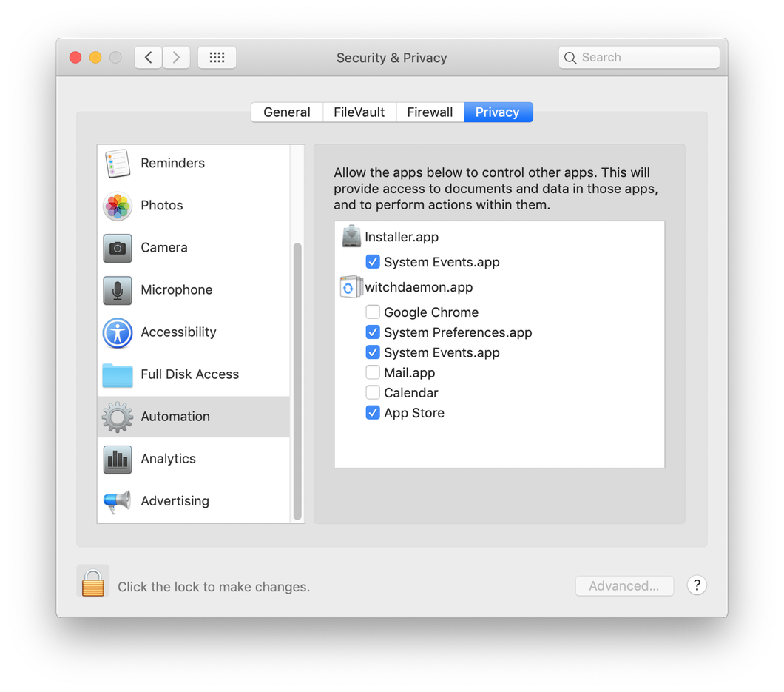Image resolution: width=784 pixels, height=692 pixels.
Task: Click the Full Disk Access folder icon
Action: [118, 374]
